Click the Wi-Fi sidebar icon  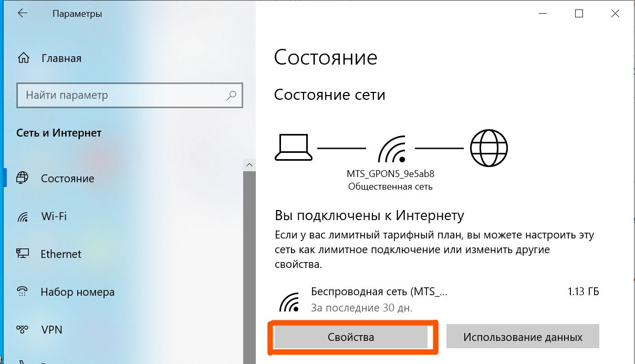click(23, 217)
